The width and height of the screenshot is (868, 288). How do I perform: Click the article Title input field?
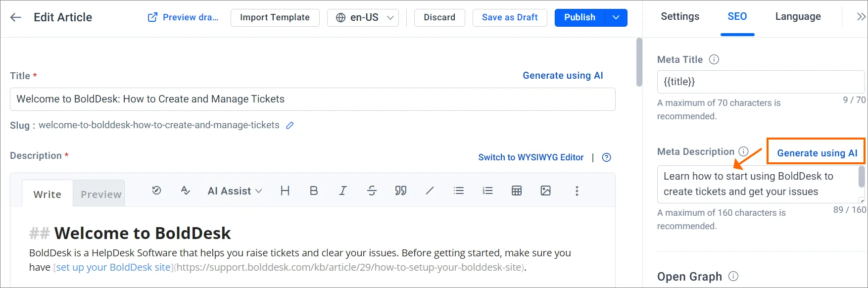click(312, 99)
